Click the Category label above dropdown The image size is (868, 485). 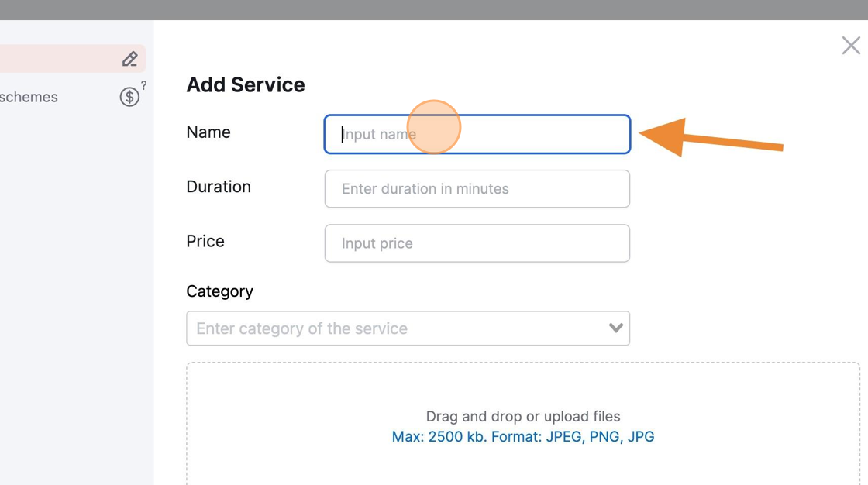[x=220, y=291]
